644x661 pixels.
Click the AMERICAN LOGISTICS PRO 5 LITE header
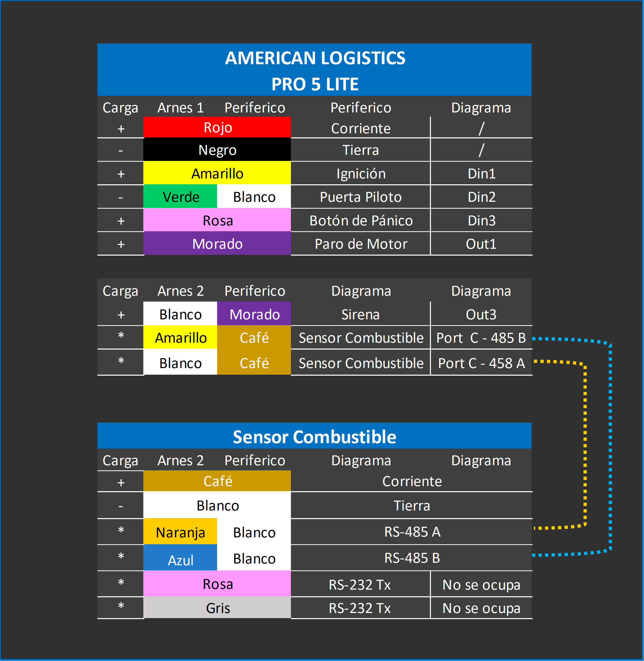coord(314,70)
